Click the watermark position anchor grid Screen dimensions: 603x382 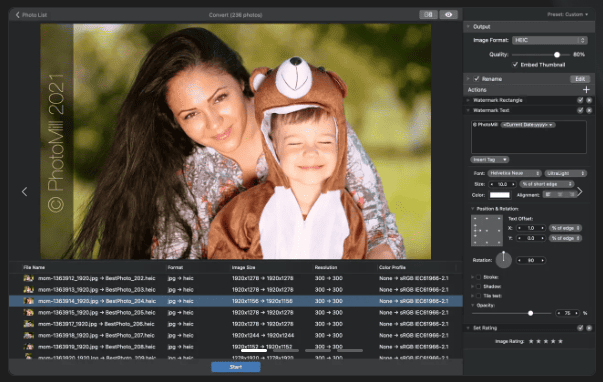(x=487, y=230)
